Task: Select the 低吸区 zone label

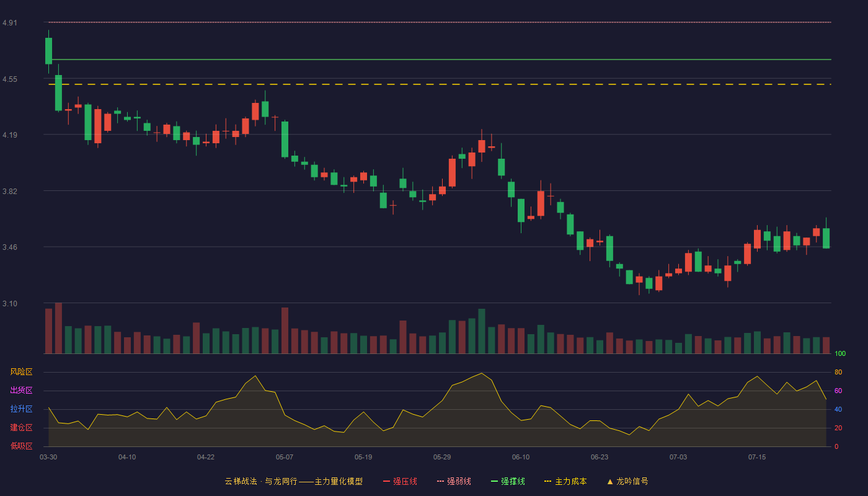Action: (21, 446)
